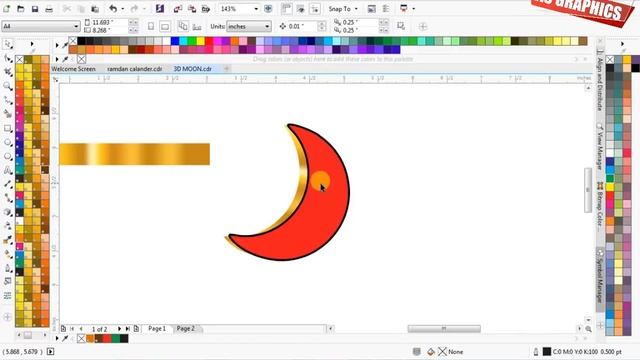640x360 pixels.
Task: Click the Full-screen preview icon
Action: coord(268,9)
